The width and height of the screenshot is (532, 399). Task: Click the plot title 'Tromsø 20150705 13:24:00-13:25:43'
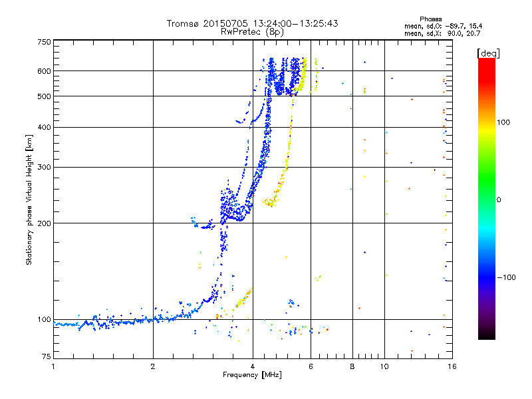point(252,23)
